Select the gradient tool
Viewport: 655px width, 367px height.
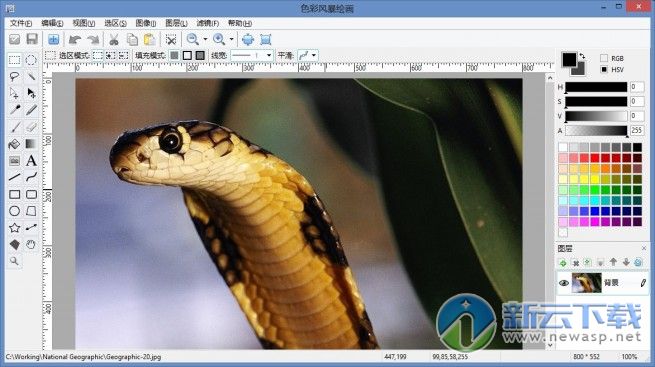[31, 144]
